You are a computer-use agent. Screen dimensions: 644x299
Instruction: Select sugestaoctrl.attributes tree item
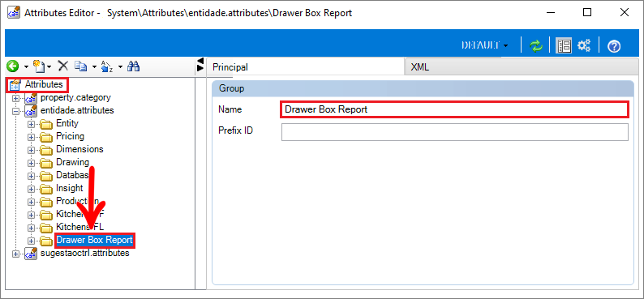[85, 253]
